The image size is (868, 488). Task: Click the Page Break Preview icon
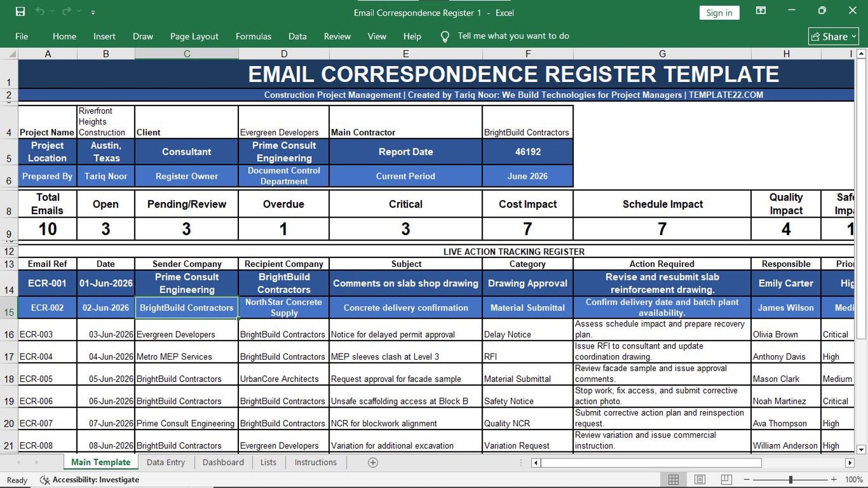pos(726,479)
